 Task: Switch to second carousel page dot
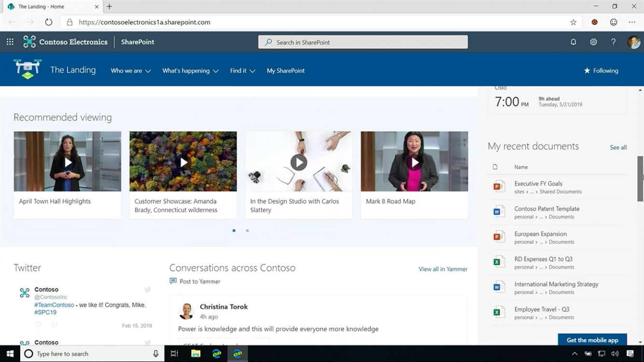(x=247, y=231)
